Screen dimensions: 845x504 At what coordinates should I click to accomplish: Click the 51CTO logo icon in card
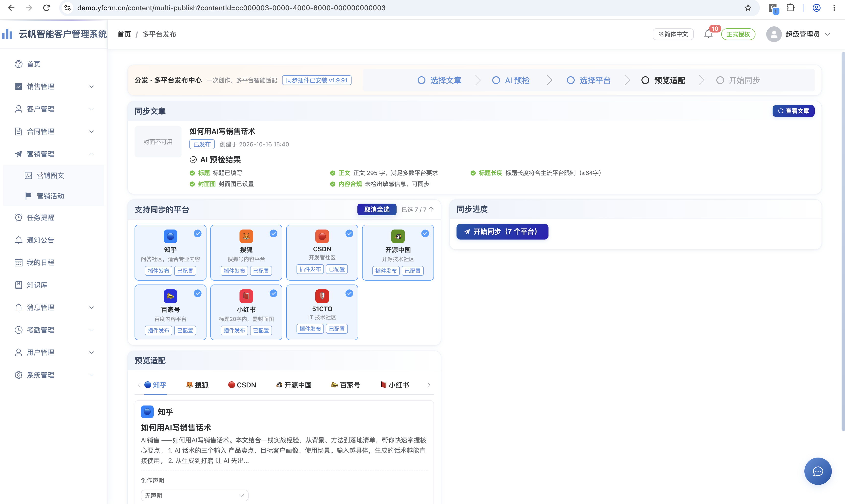pos(322,296)
